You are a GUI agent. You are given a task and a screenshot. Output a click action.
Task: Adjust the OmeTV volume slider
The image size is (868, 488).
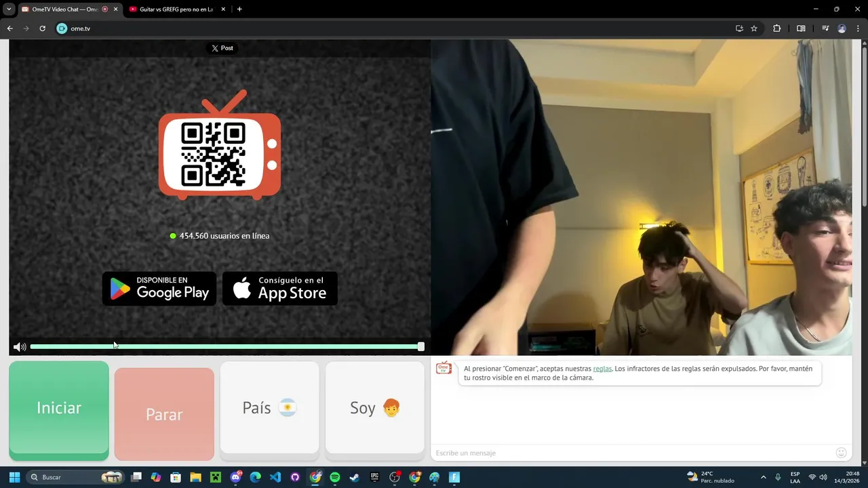coord(227,347)
